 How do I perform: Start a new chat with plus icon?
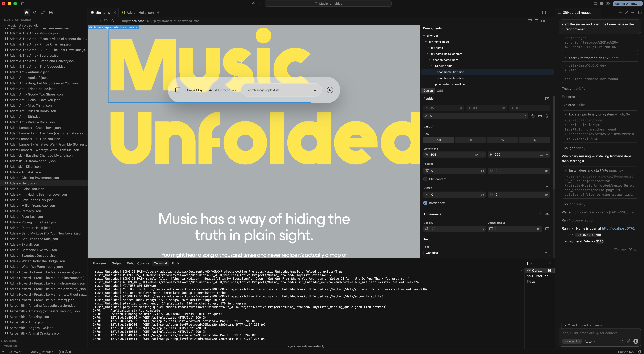[620, 13]
